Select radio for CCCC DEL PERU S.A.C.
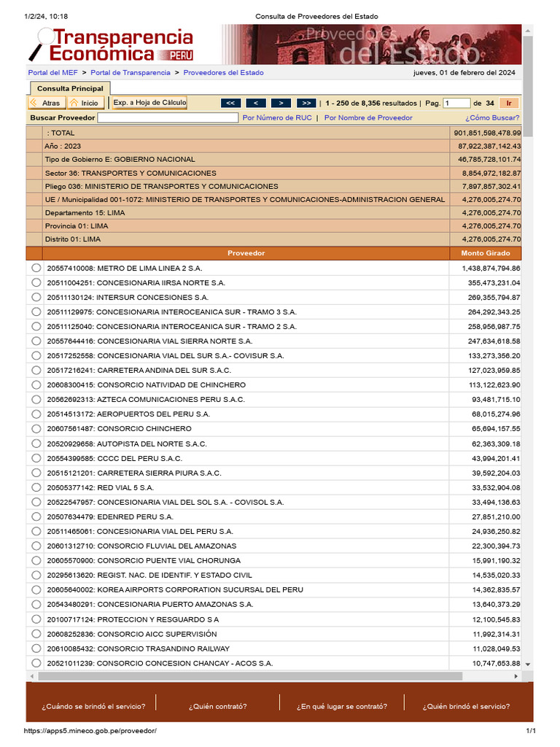 pos(36,458)
